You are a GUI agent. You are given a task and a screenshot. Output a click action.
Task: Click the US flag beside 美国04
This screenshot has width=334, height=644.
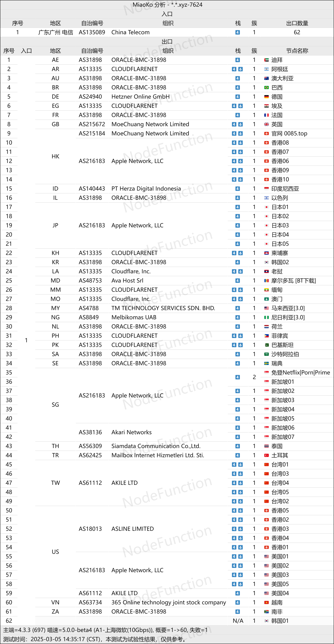point(266,593)
